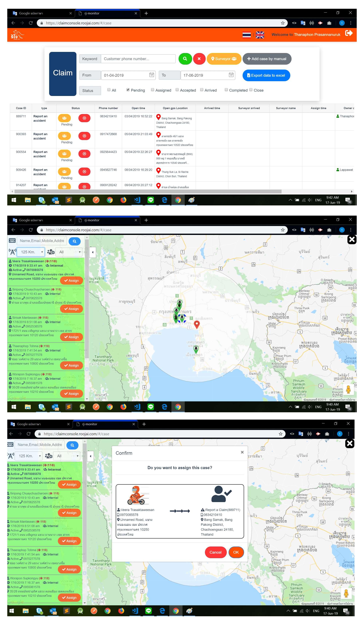364x625 pixels.
Task: Click the claim table scrollbar right arrow
Action: point(352,191)
